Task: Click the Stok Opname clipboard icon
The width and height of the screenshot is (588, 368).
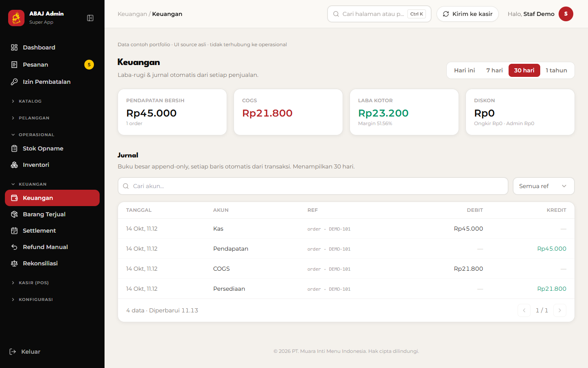Action: click(14, 148)
